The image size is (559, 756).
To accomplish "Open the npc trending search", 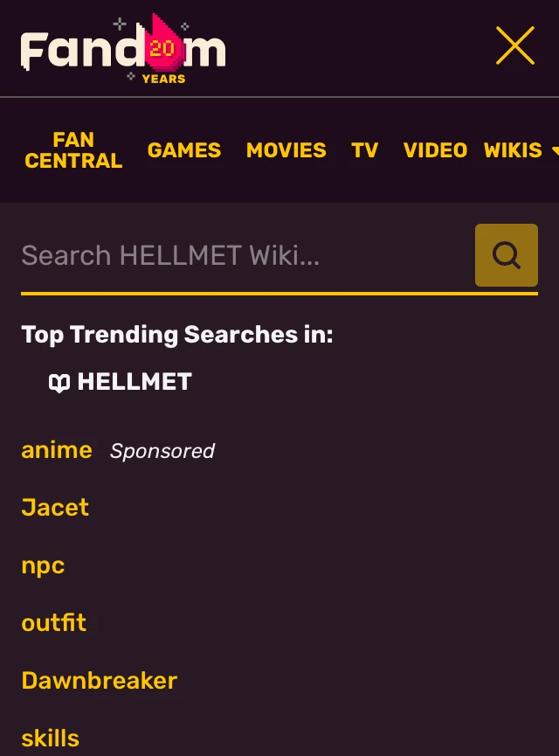I will click(43, 565).
